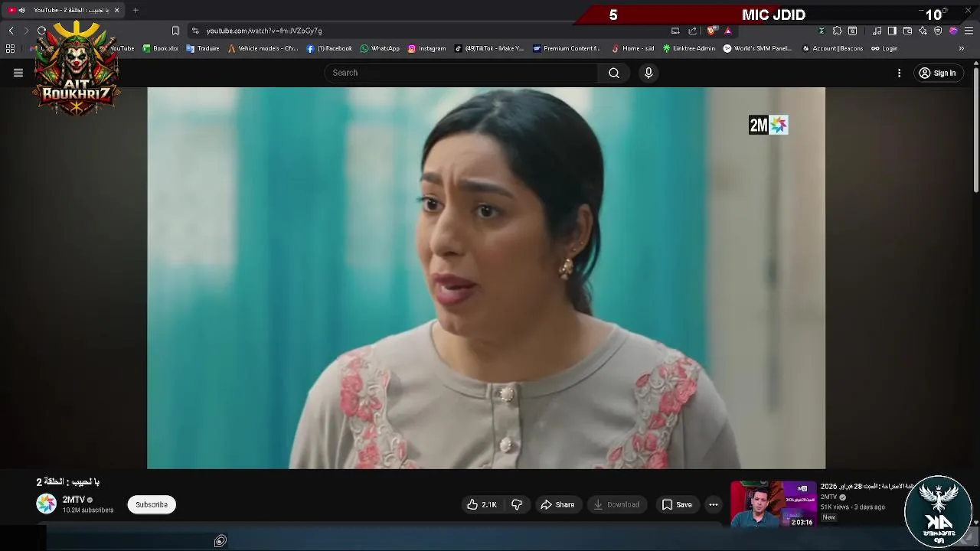Screen dimensions: 980x551
Task: Open the 2MTV channel avatar
Action: coord(47,504)
